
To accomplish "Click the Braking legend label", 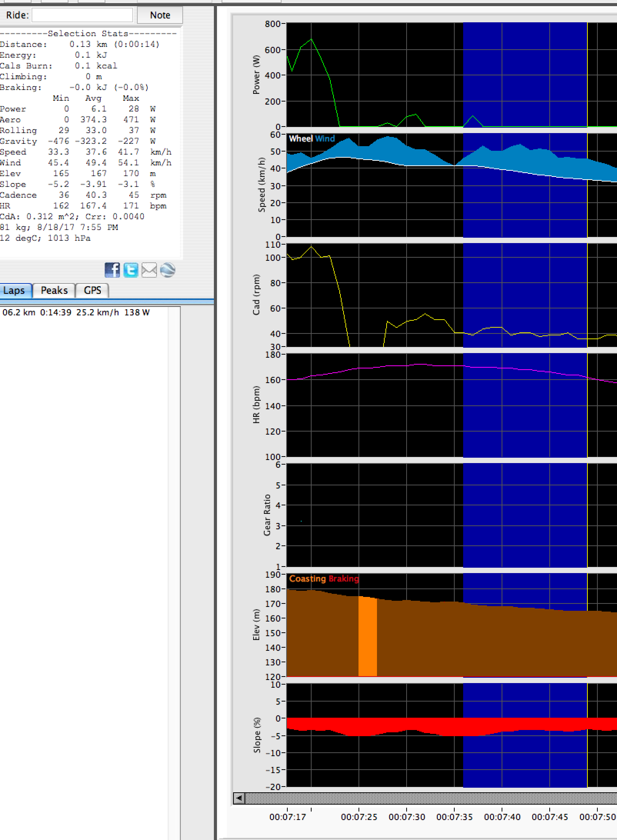I will click(x=344, y=579).
